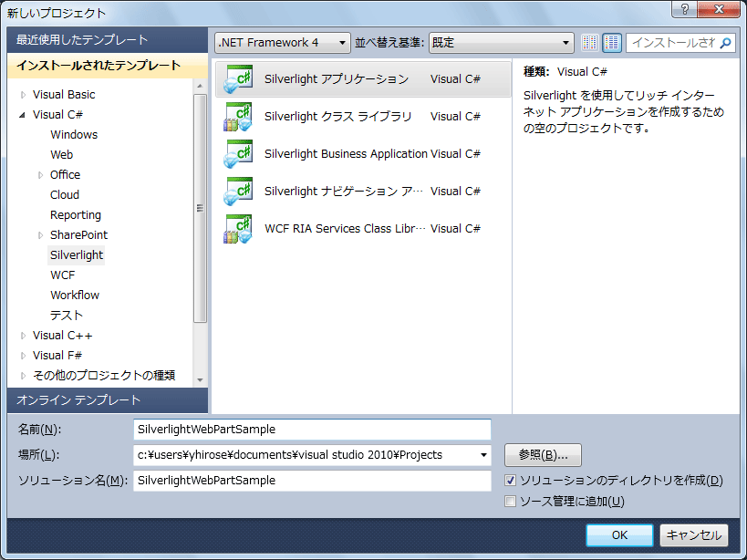Collapse the Visual C# tree node
Screen dimensions: 747x560
click(23, 115)
